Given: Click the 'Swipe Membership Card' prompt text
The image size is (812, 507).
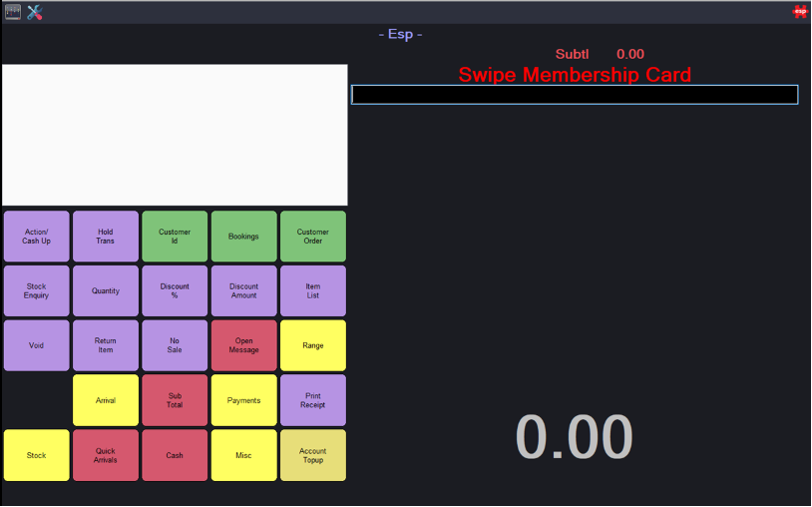Looking at the screenshot, I should tap(575, 75).
